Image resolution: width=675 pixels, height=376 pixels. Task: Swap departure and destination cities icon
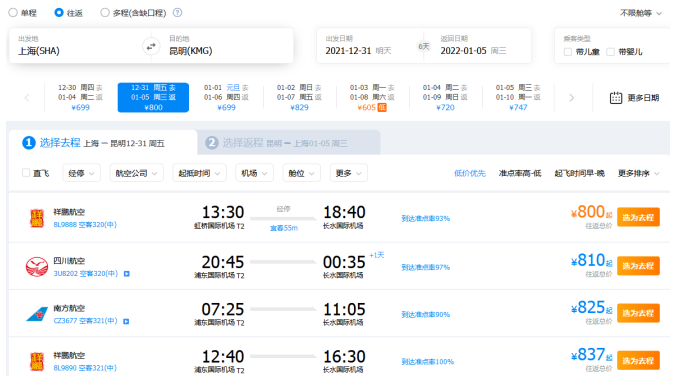point(151,46)
